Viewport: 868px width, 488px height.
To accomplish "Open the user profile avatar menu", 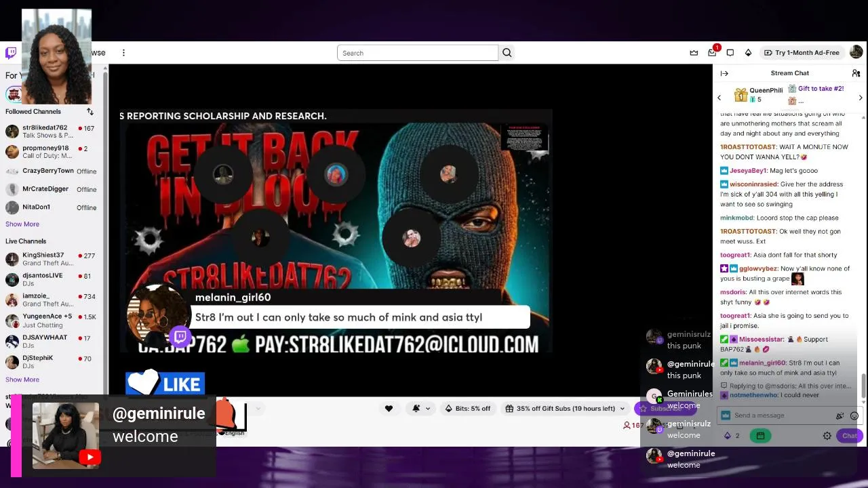I will pyautogui.click(x=856, y=52).
